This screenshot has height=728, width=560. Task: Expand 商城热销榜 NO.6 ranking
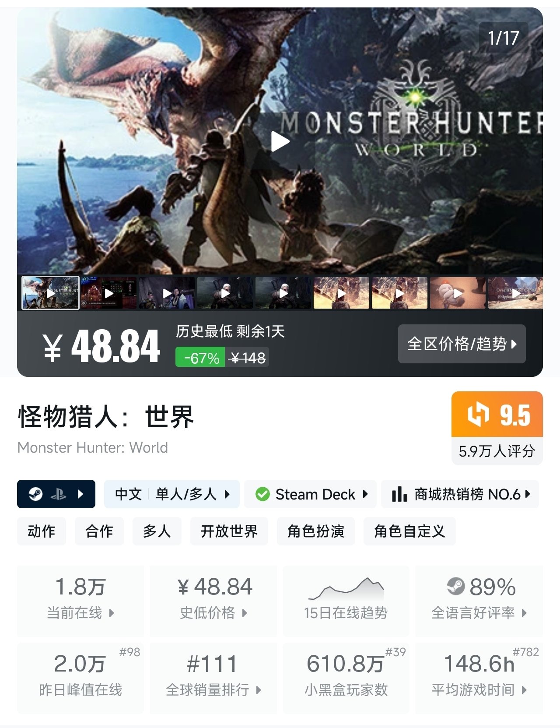click(x=460, y=494)
